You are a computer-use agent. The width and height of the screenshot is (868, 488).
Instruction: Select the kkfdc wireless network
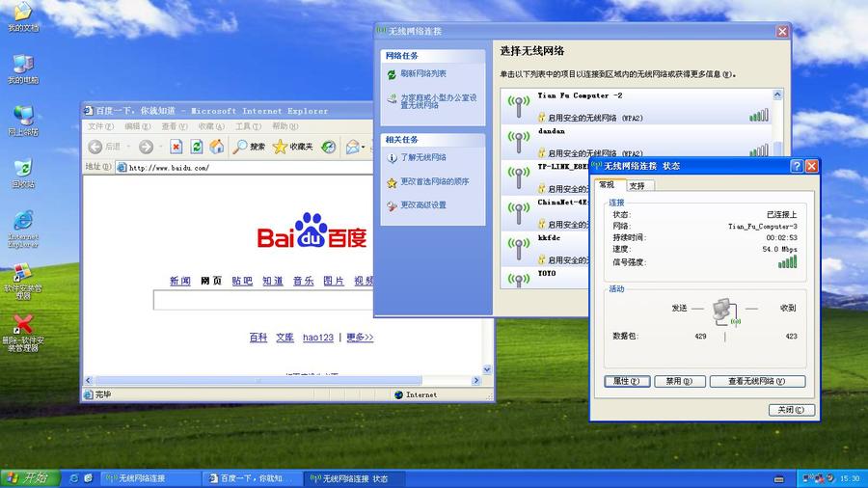coord(546,249)
